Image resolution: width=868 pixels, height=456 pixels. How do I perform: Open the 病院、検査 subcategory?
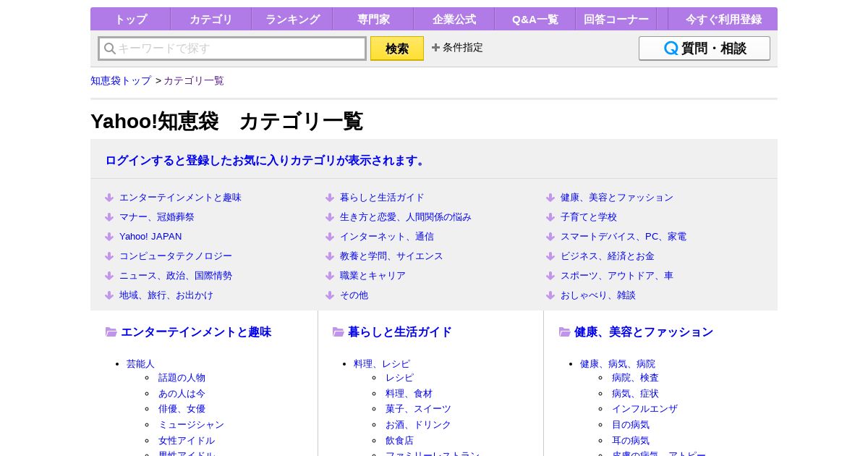(x=635, y=378)
